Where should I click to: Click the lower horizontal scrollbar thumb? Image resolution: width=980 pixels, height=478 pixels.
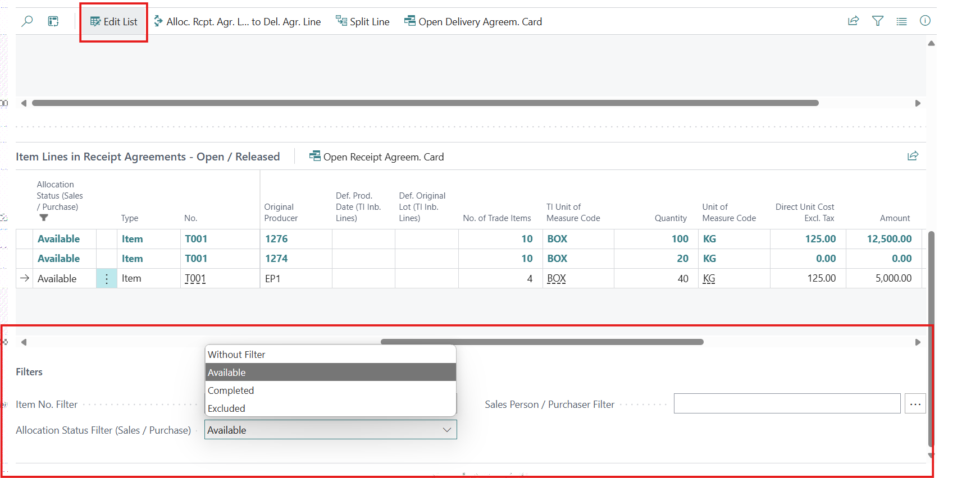(x=542, y=342)
